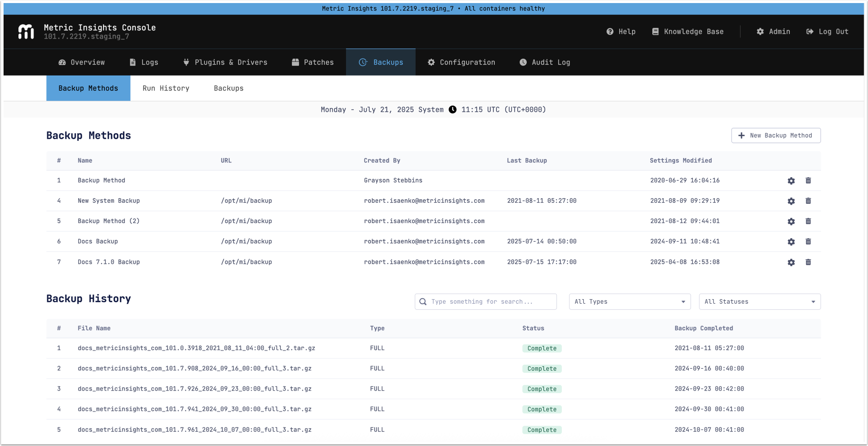Open the Admin menu in header
This screenshot has height=446, width=868.
point(773,31)
